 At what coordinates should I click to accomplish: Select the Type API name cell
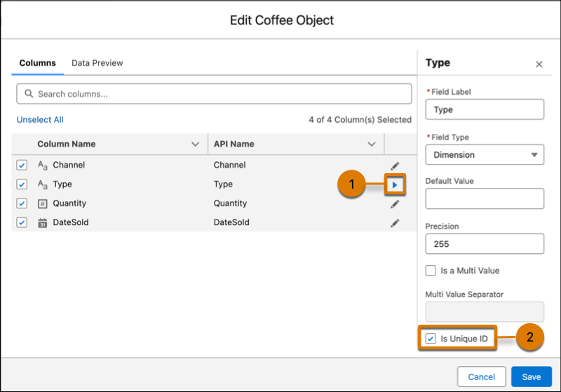(223, 184)
